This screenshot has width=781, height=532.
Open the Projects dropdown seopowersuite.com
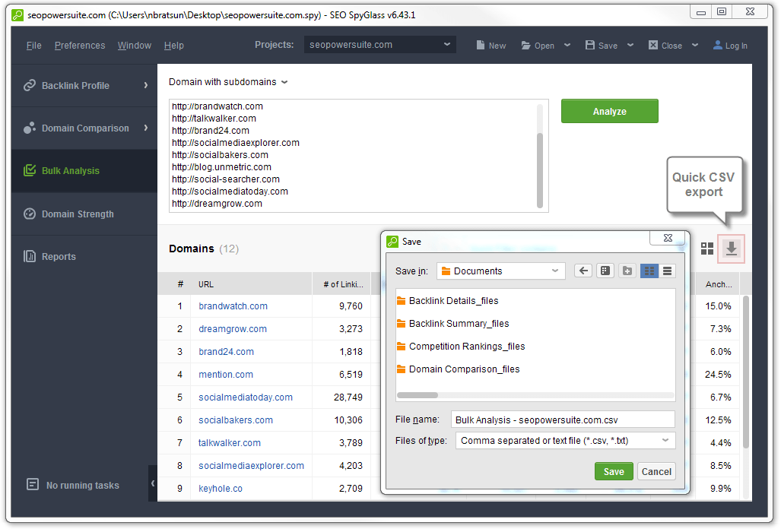click(x=380, y=45)
